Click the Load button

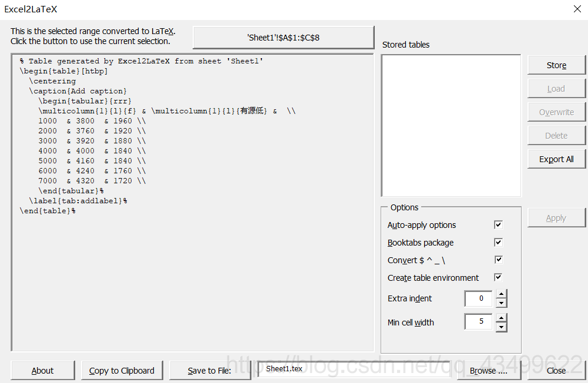pos(556,89)
